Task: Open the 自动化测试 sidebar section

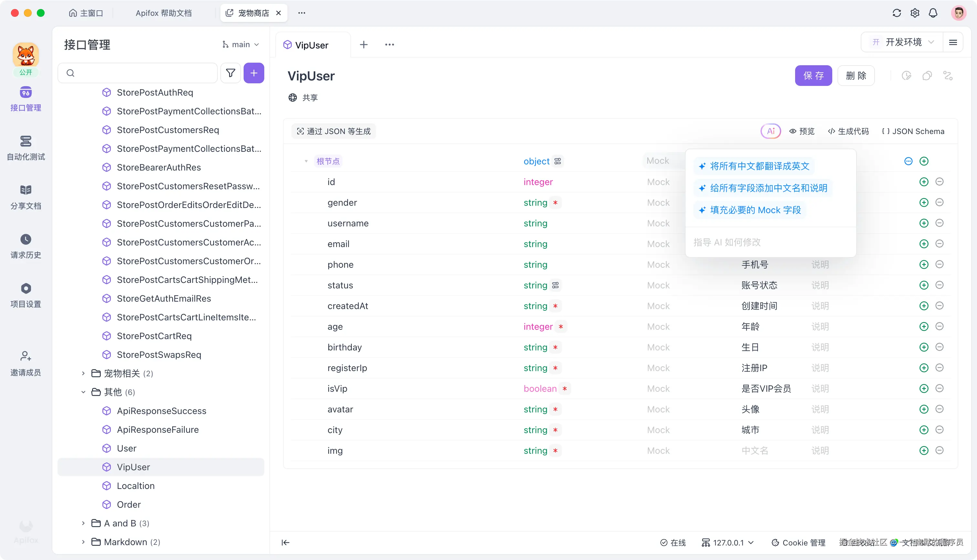Action: [26, 148]
